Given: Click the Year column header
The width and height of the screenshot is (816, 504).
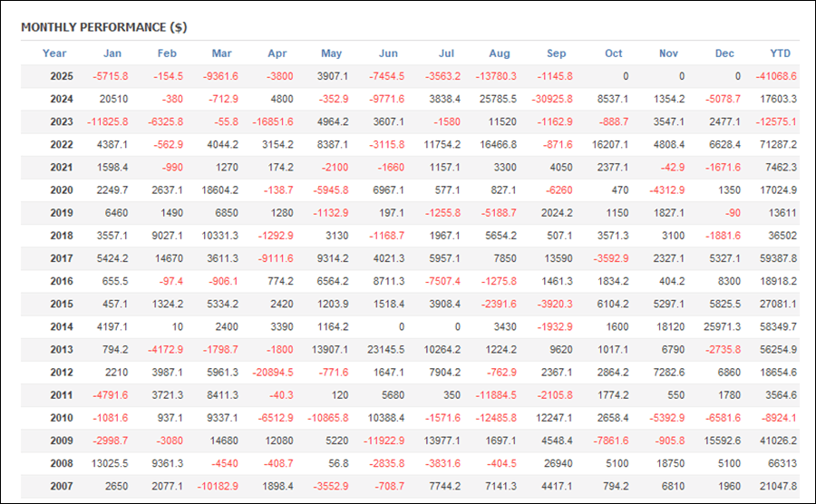Looking at the screenshot, I should click(x=54, y=53).
